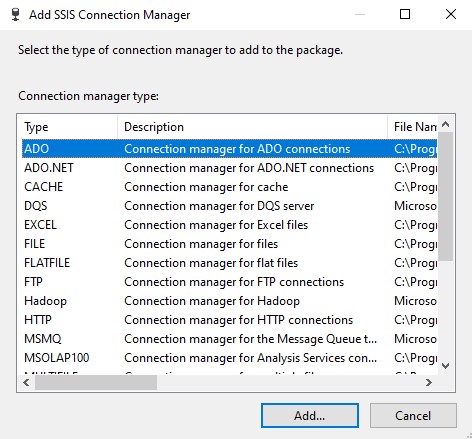472x439 pixels.
Task: Click the SSIS connection icon in title bar
Action: [x=15, y=15]
